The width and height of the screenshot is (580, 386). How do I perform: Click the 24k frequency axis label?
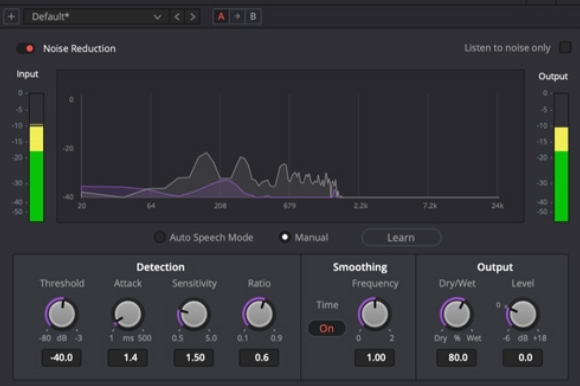[498, 206]
